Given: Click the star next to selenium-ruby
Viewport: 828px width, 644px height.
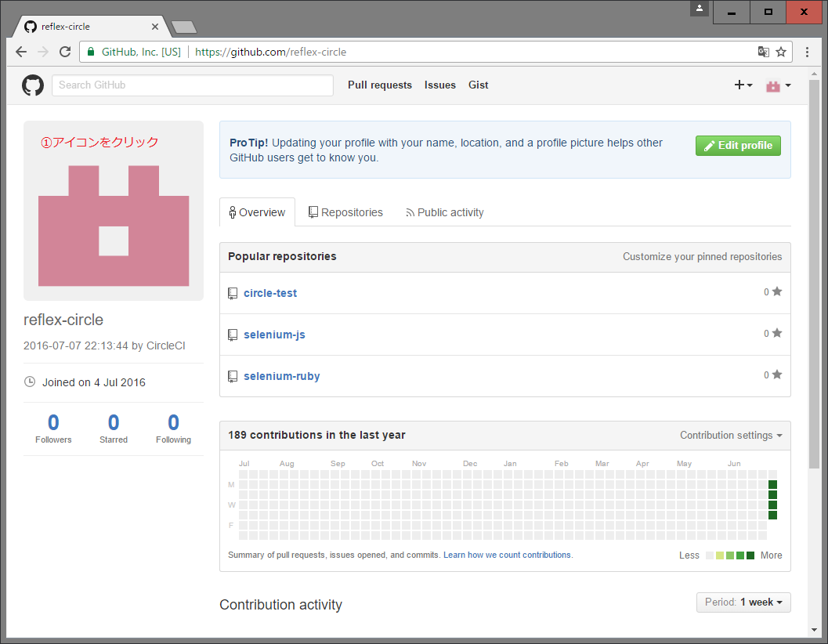Looking at the screenshot, I should [777, 374].
